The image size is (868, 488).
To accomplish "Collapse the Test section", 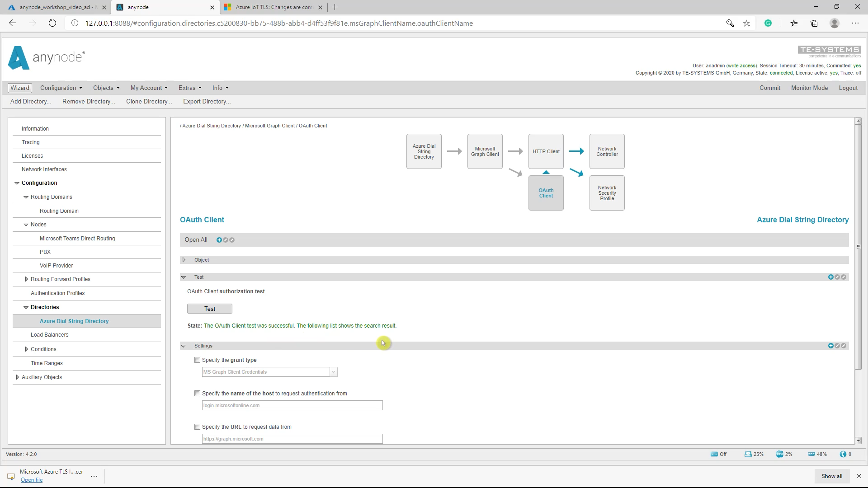I will coord(184,277).
